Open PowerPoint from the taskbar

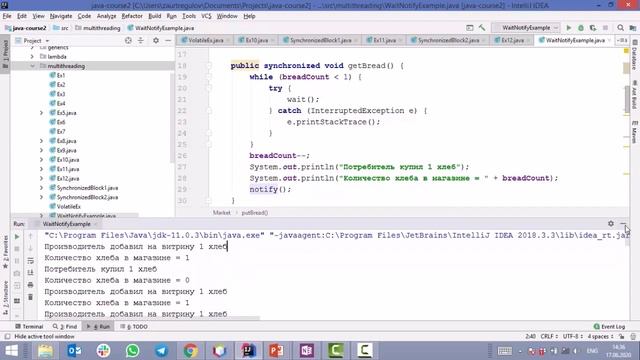point(277,351)
